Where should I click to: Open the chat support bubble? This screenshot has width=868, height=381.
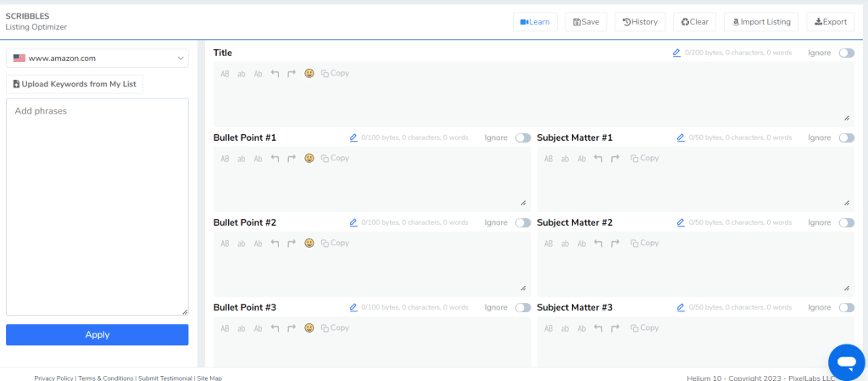pyautogui.click(x=847, y=362)
